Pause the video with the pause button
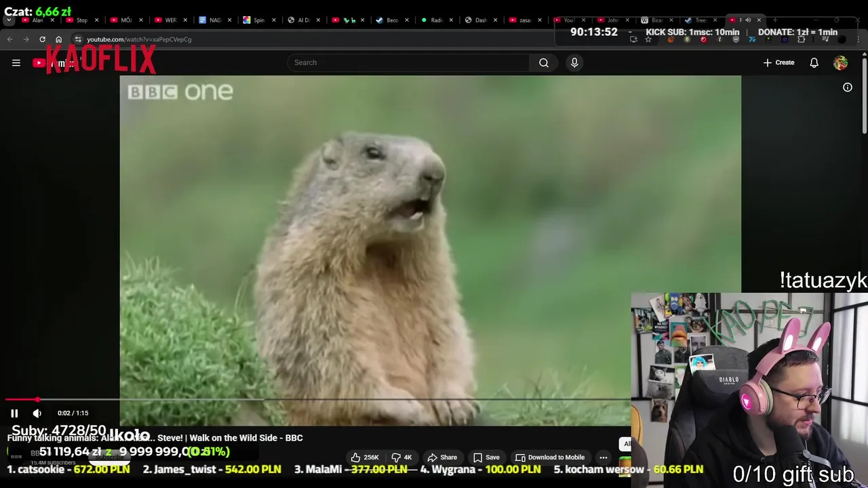 point(14,413)
